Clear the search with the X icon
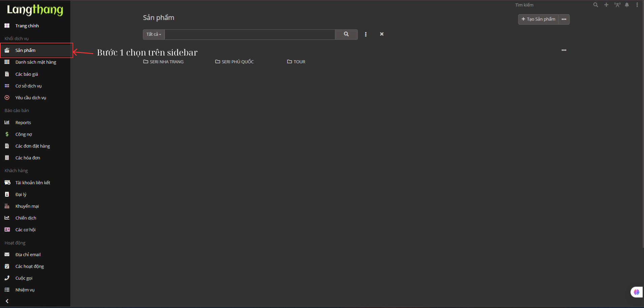Viewport: 644px width, 308px height. click(382, 34)
